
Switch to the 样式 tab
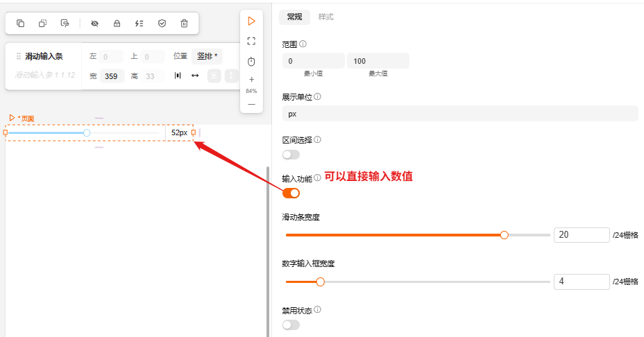pyautogui.click(x=325, y=17)
